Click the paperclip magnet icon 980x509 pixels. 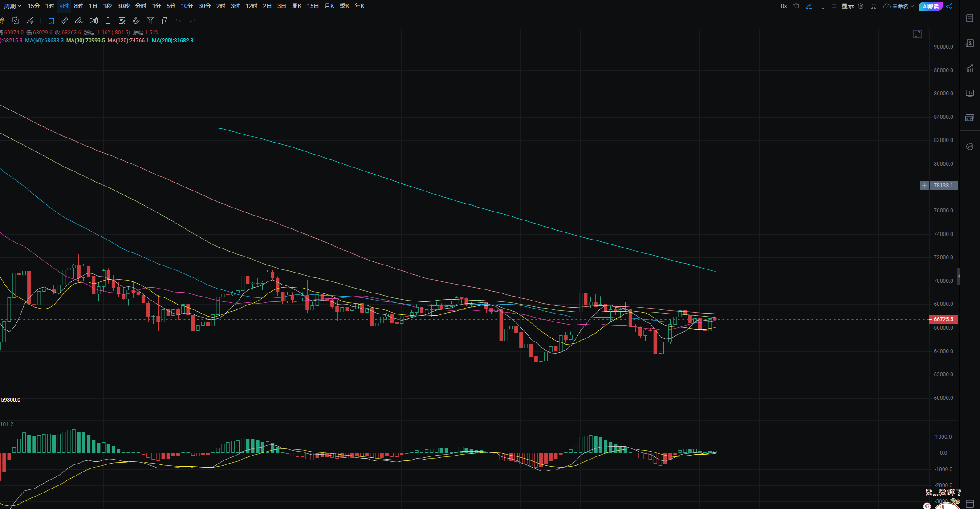point(136,20)
